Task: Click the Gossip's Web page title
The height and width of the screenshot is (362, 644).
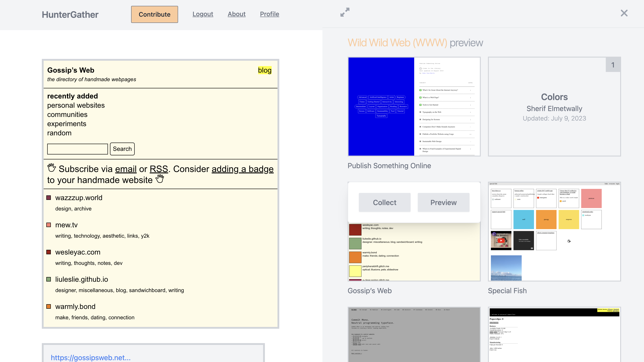Action: tap(71, 70)
